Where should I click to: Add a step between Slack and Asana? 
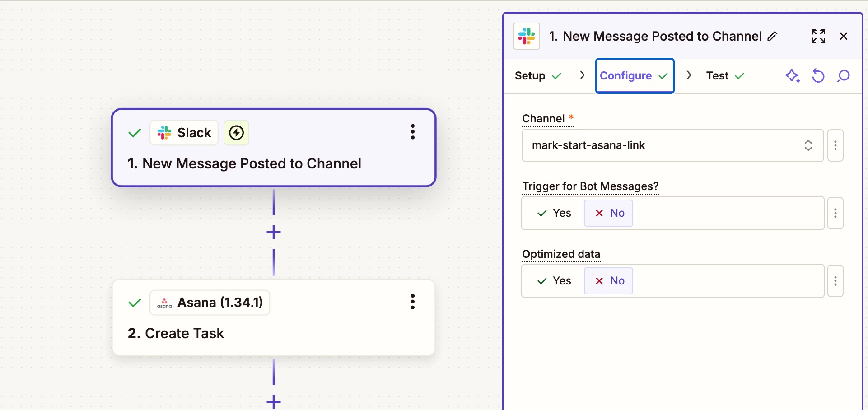tap(274, 232)
